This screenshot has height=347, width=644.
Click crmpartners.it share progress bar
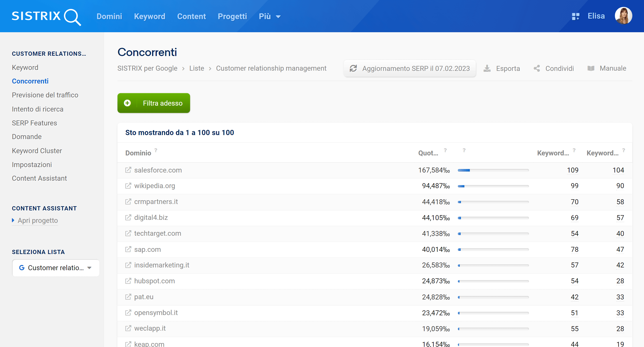pos(493,202)
